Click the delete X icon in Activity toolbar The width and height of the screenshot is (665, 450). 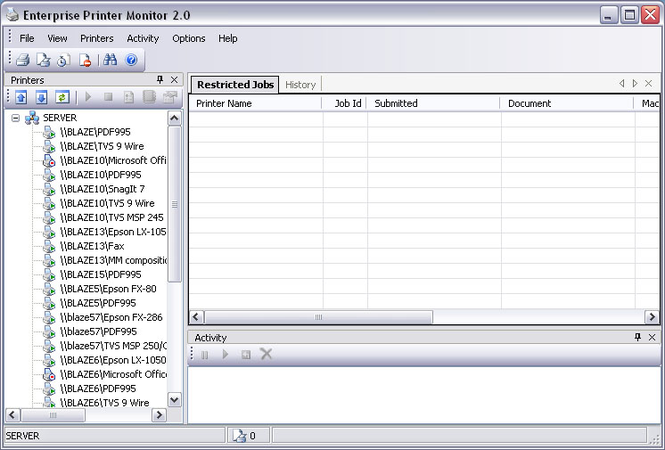[x=266, y=354]
